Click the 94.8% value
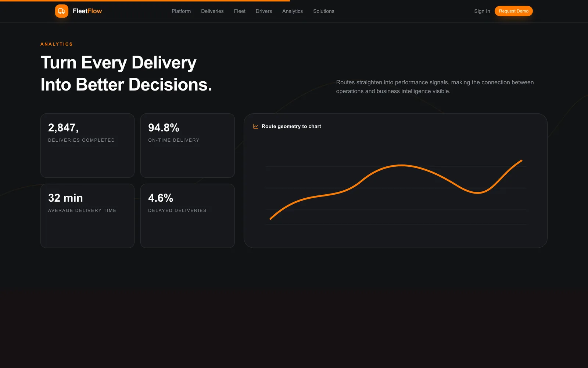 point(164,128)
